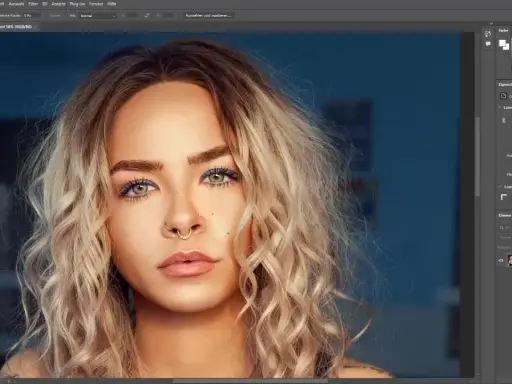Open the Ansicht menu
The image size is (512, 384).
tap(58, 4)
